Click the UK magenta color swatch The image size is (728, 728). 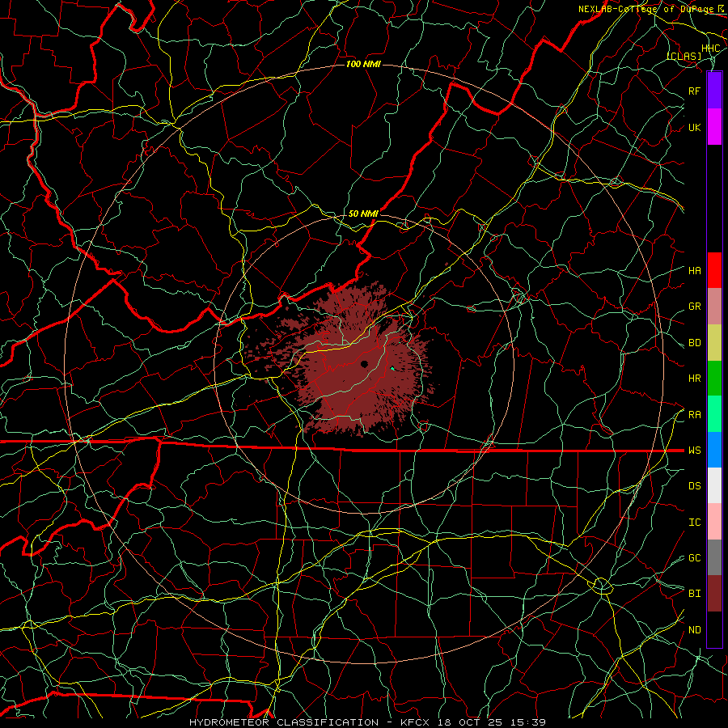[x=714, y=127]
